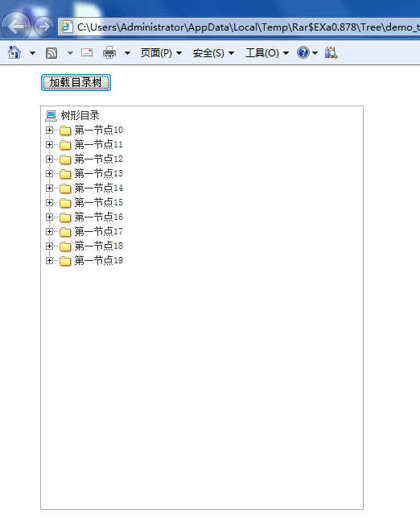Click folder icon of 第一节点14
Image resolution: width=420 pixels, height=530 pixels.
[65, 188]
